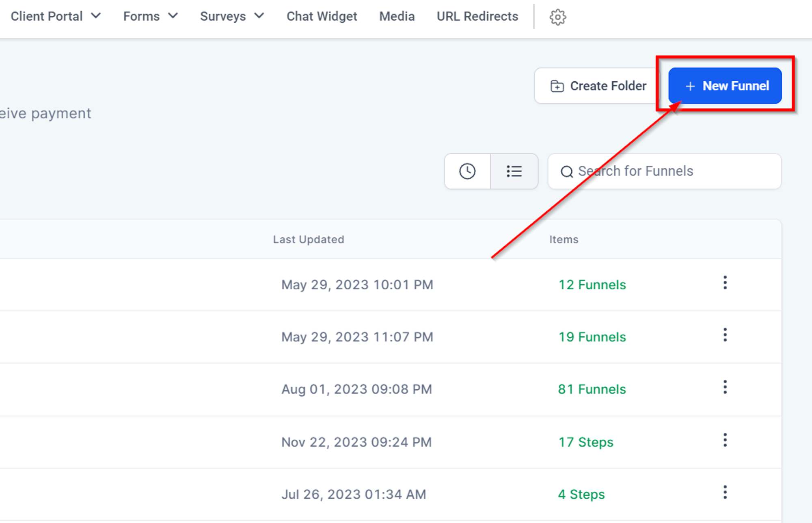Click the Items column header
Viewport: 812px width, 523px height.
tap(564, 239)
